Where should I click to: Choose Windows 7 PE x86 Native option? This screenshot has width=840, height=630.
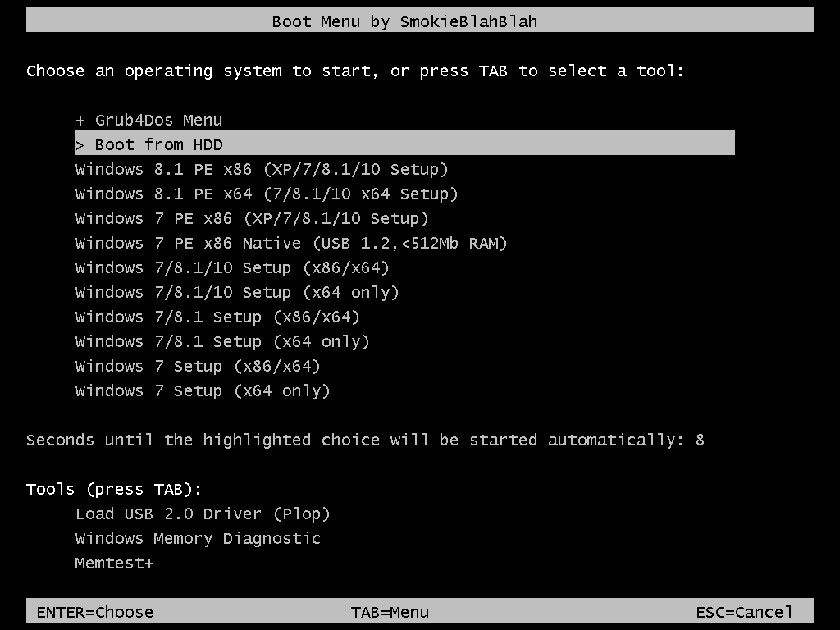pyautogui.click(x=291, y=243)
